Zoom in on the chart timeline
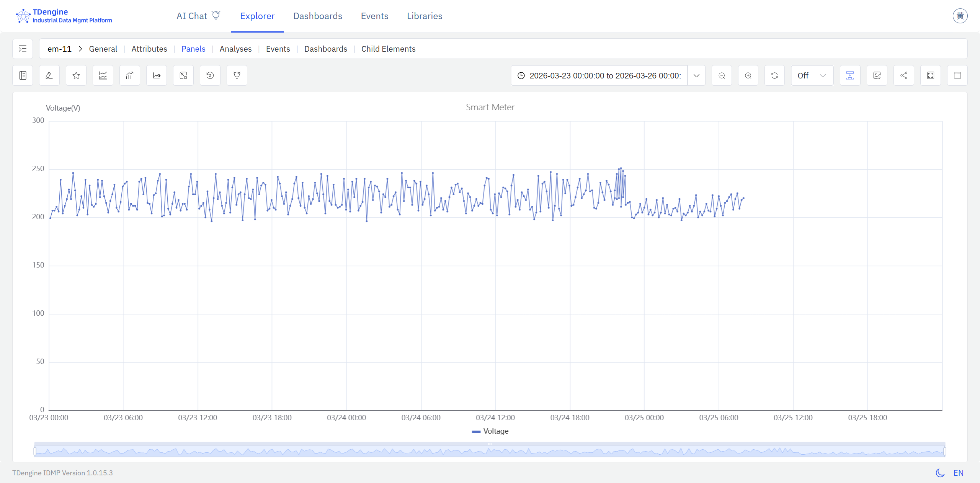 pos(748,75)
